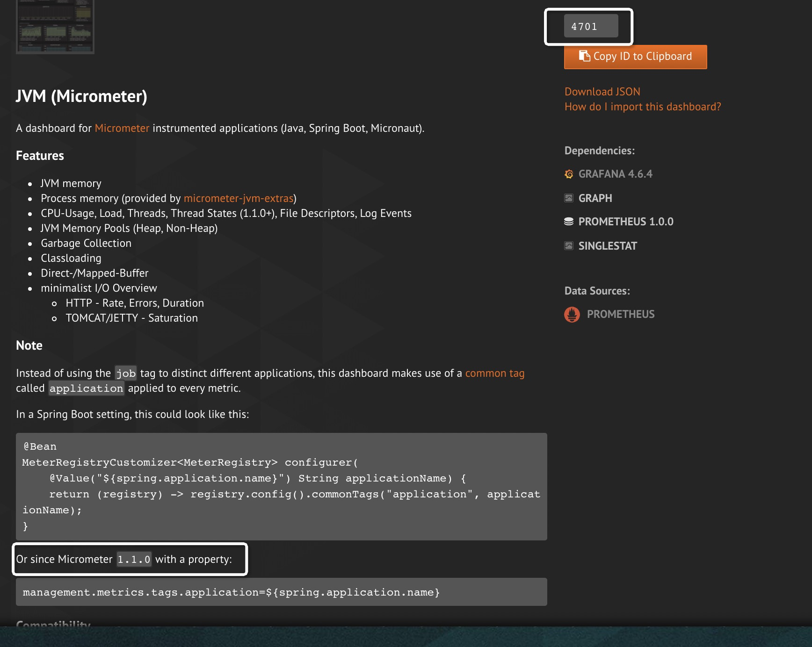Click the 'TOMCAT/JETTY - Saturation' sub-bullet
This screenshot has height=647, width=812.
(132, 318)
